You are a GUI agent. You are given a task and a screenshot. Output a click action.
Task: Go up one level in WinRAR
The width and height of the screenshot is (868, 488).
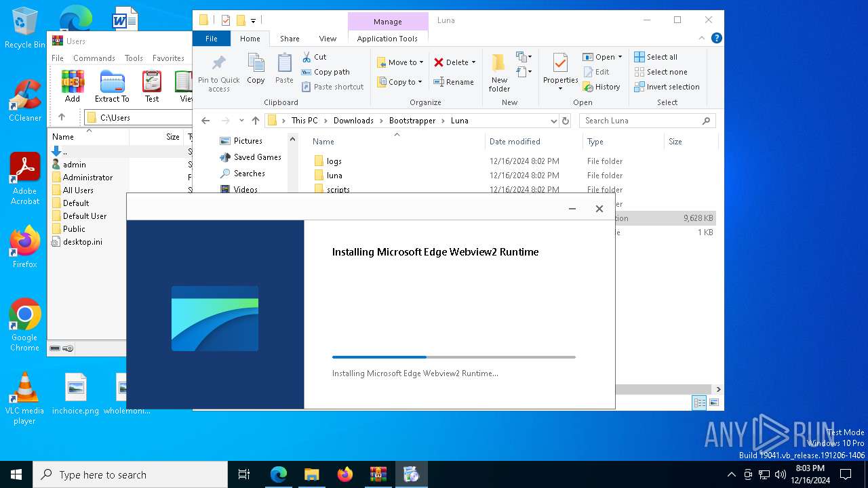click(62, 117)
